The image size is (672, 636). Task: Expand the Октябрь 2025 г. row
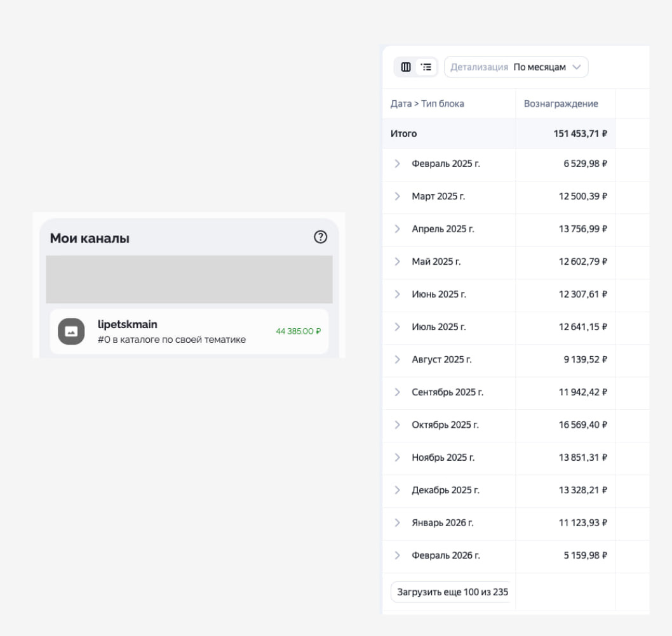tap(398, 425)
